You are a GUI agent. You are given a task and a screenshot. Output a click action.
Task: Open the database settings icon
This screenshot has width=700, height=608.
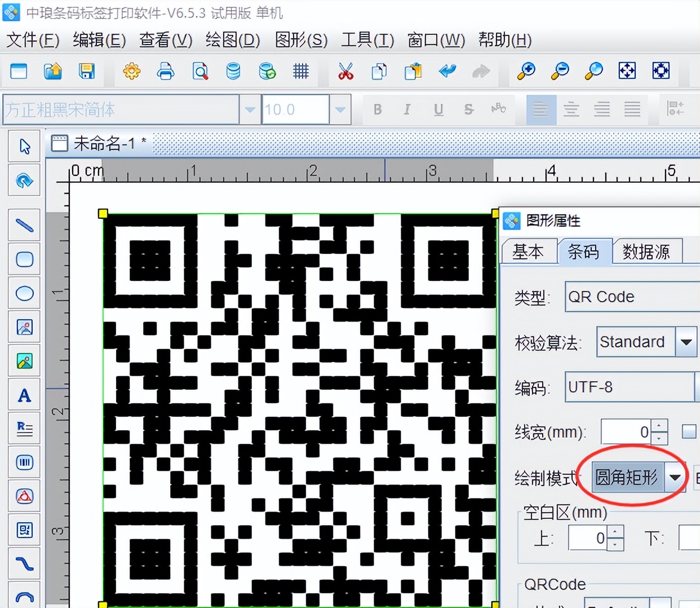(233, 71)
